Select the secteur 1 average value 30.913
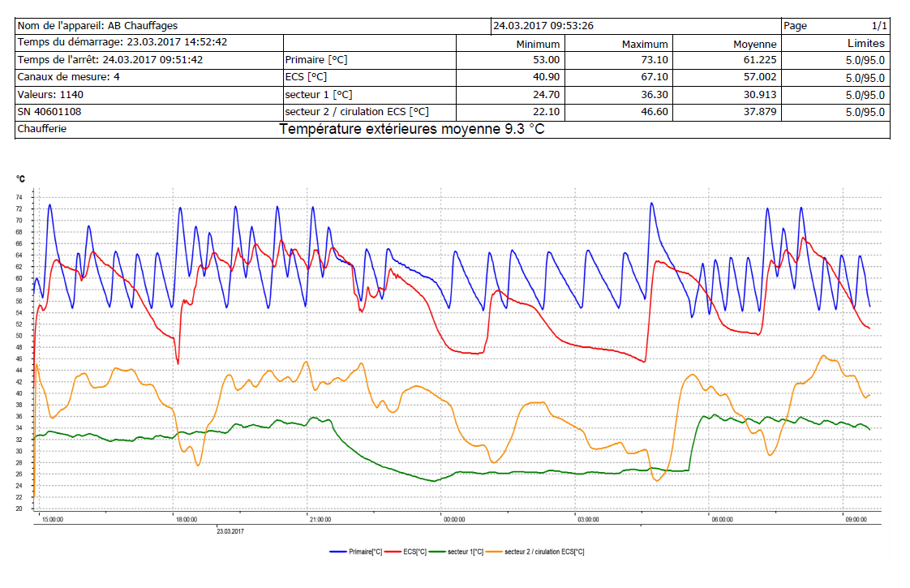The height and width of the screenshot is (588, 910). point(761,95)
